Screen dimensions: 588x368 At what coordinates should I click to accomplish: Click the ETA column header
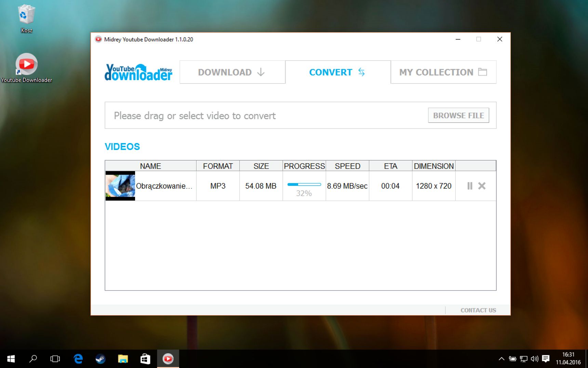[390, 166]
